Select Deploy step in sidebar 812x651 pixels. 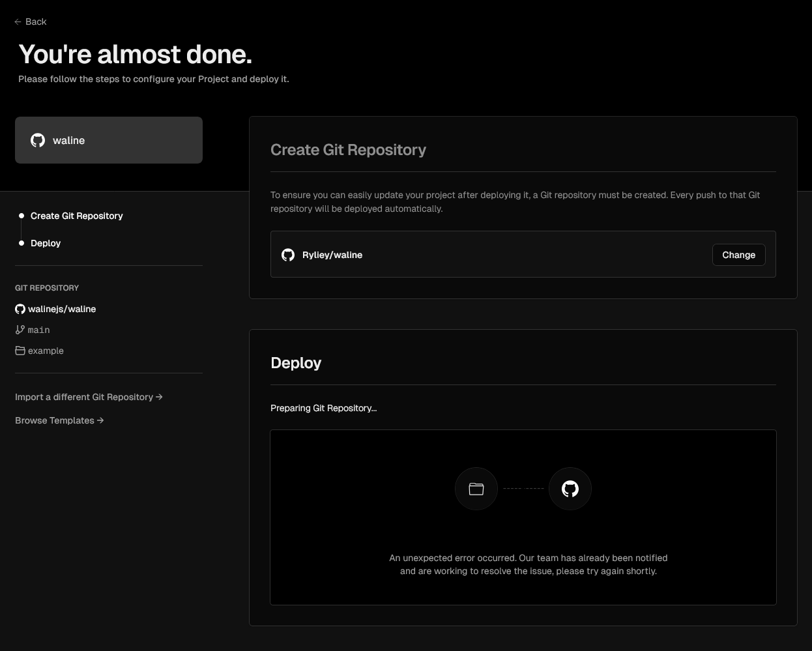pyautogui.click(x=46, y=243)
